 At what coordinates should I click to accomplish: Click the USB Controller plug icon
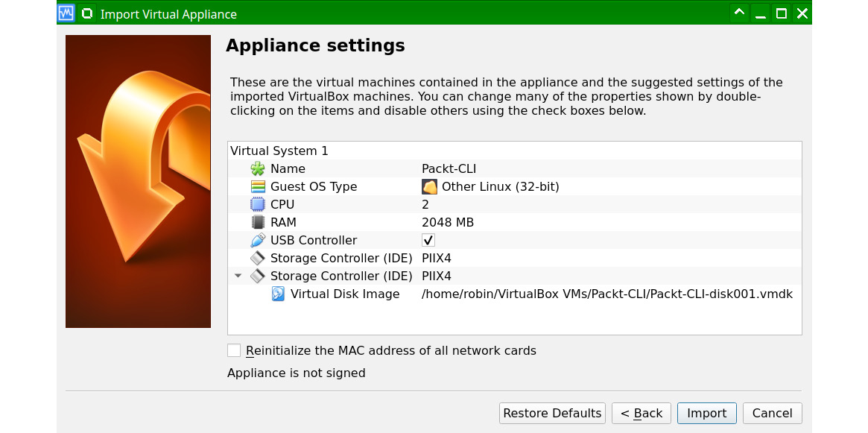[x=258, y=240]
